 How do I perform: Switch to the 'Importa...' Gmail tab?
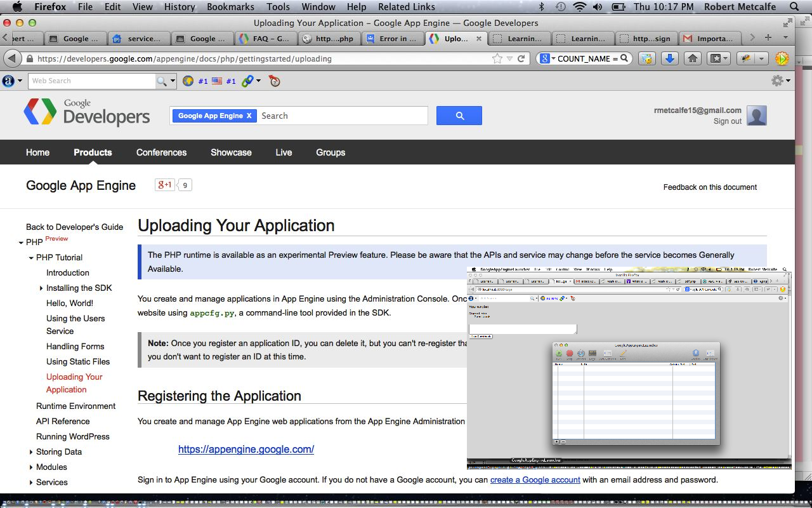click(710, 38)
